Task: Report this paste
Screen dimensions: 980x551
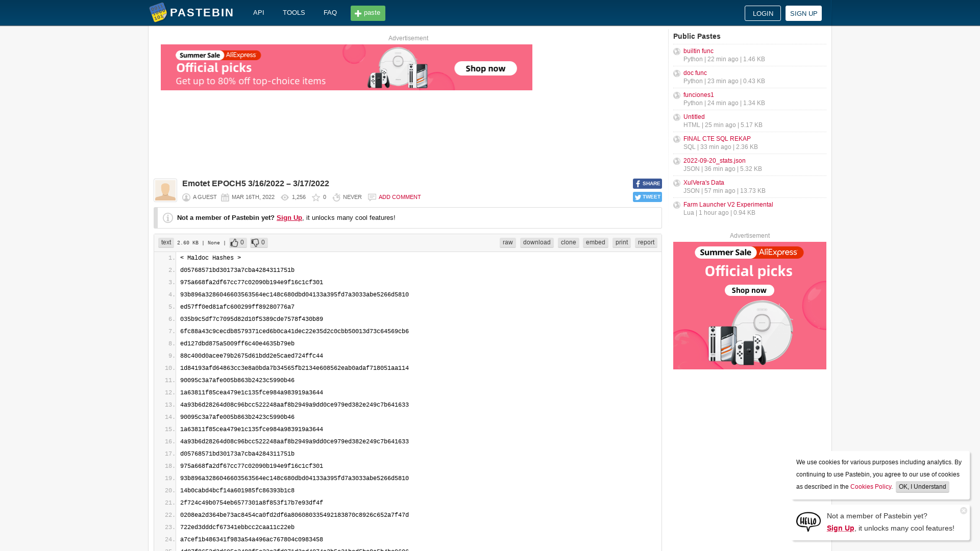Action: pyautogui.click(x=646, y=243)
